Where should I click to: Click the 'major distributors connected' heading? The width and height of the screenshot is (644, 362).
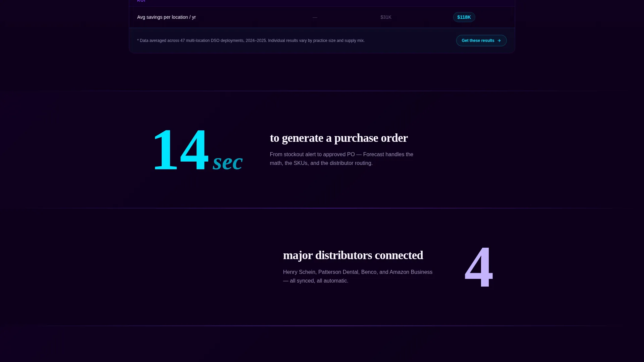coord(353,255)
